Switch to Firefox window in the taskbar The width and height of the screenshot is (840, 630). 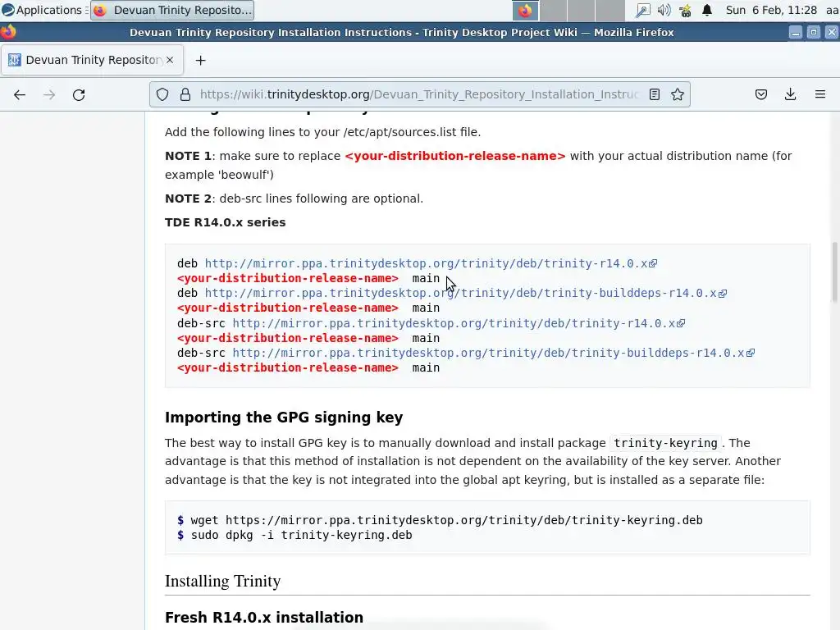click(x=172, y=10)
